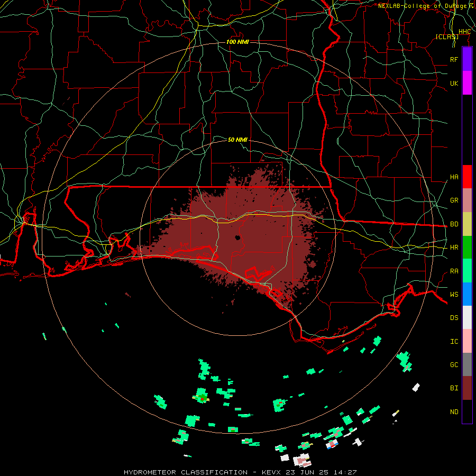Click the HR dark green legend swatch
This screenshot has height=476, width=476.
(467, 247)
